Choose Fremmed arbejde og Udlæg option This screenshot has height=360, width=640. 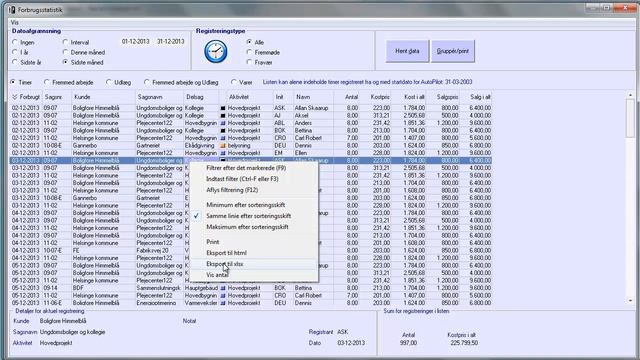coord(147,82)
